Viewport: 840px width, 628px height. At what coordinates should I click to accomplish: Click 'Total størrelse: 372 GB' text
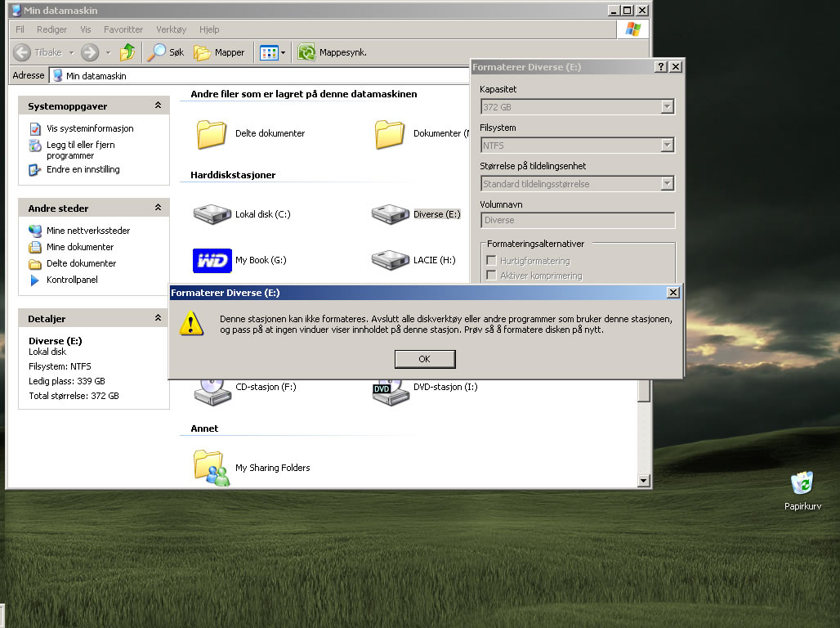point(74,396)
